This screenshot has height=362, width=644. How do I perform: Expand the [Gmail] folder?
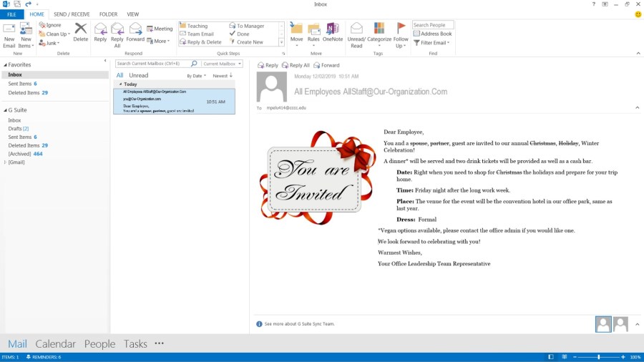point(5,162)
